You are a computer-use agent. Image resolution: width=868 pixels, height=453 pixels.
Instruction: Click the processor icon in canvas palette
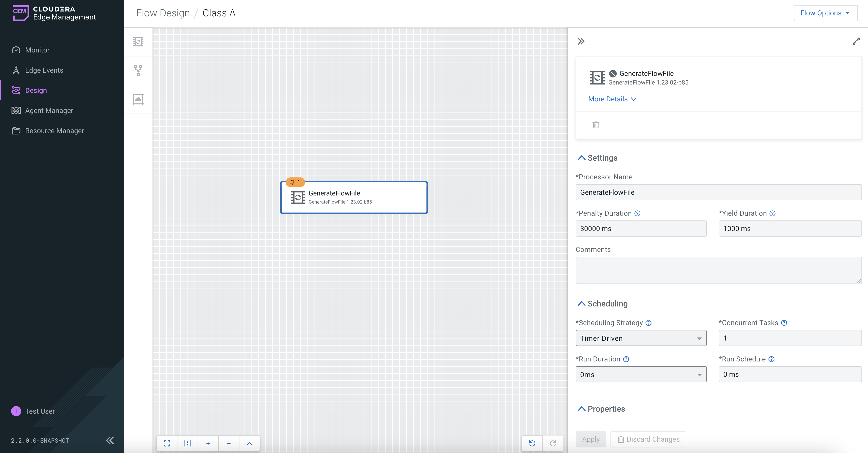point(138,42)
